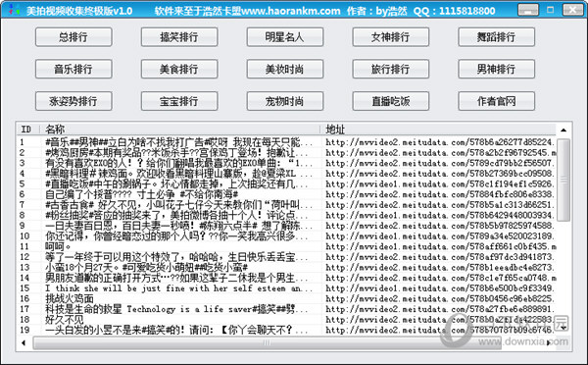Minimize the window
Screen dimensions: 588x365
pos(528,10)
